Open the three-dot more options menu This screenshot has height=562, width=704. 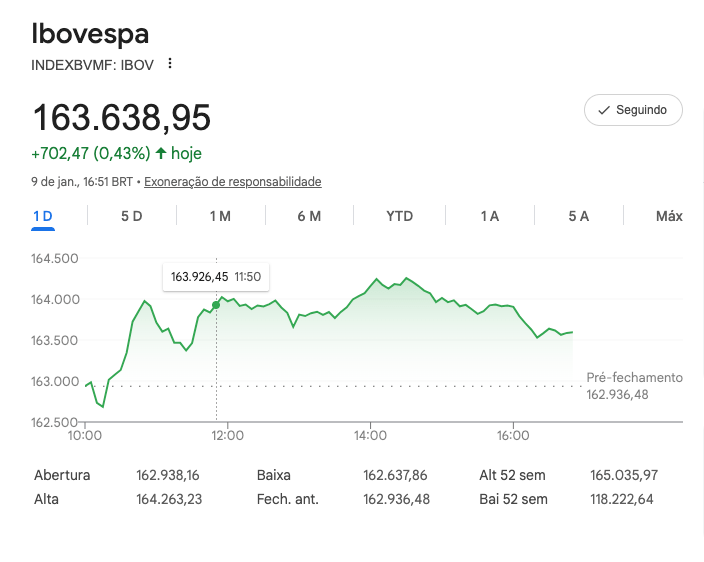(170, 64)
